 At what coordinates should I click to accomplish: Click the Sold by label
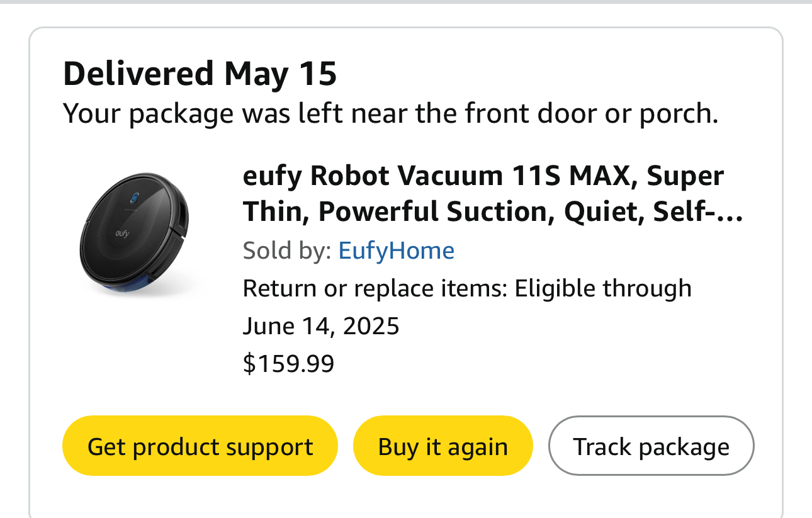coord(286,251)
